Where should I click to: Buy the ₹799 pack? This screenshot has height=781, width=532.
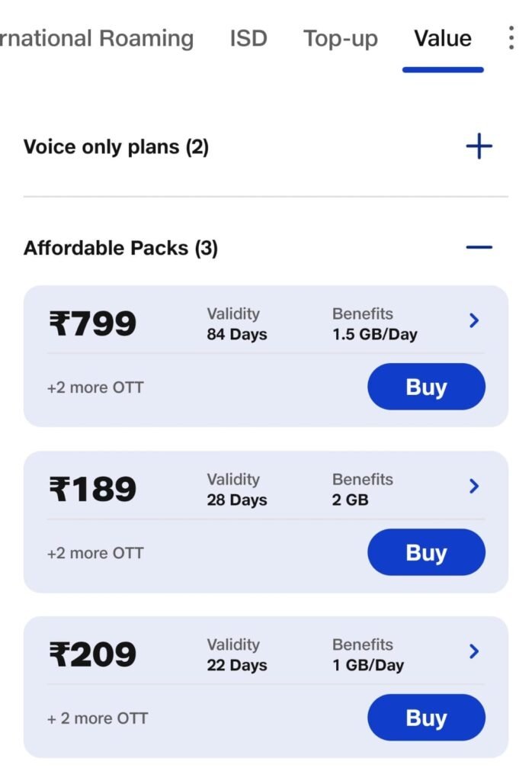coord(426,387)
